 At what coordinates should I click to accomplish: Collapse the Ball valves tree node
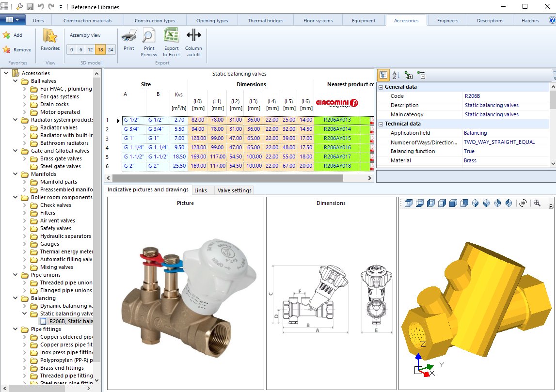15,80
